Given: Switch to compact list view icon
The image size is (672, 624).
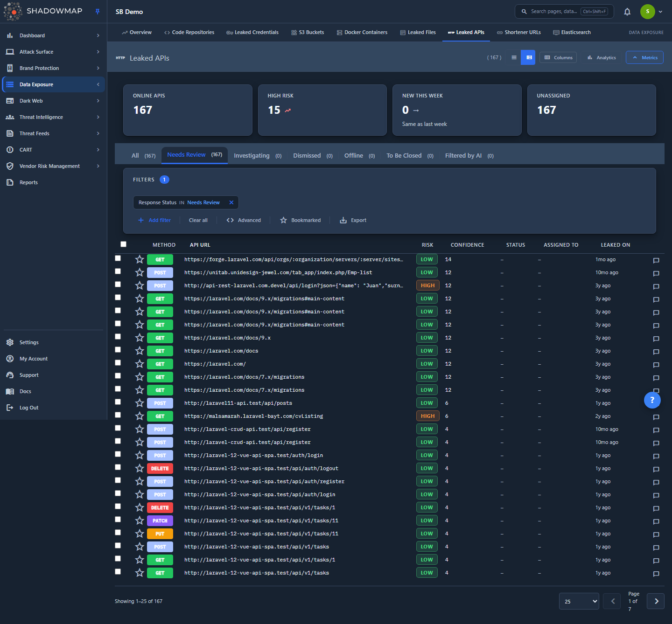Looking at the screenshot, I should coord(514,57).
